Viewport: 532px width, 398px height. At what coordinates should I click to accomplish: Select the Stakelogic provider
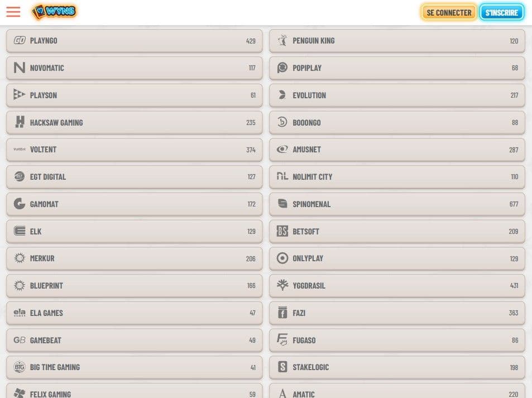point(396,367)
